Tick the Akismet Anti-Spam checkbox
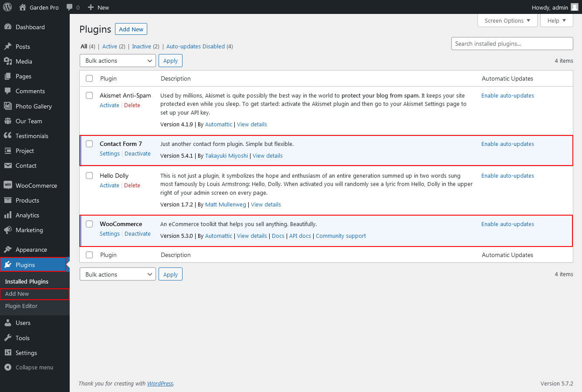 89,95
